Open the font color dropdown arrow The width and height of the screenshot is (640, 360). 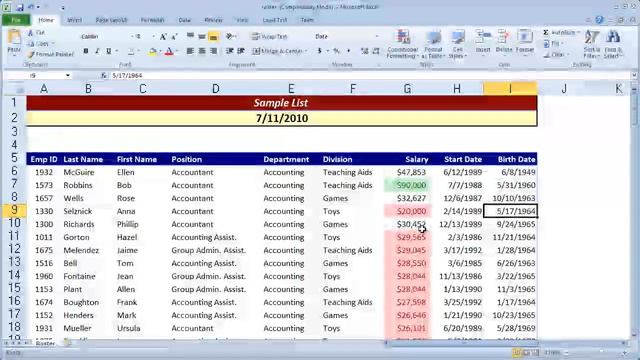coord(177,51)
